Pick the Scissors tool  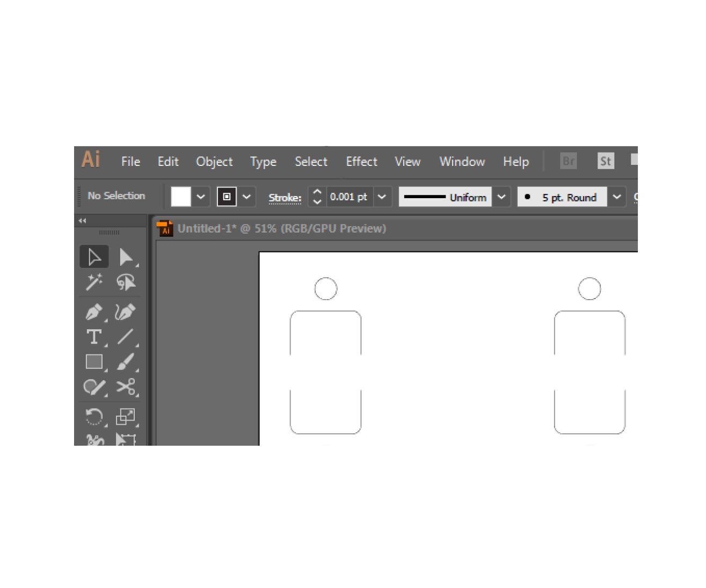click(x=126, y=387)
